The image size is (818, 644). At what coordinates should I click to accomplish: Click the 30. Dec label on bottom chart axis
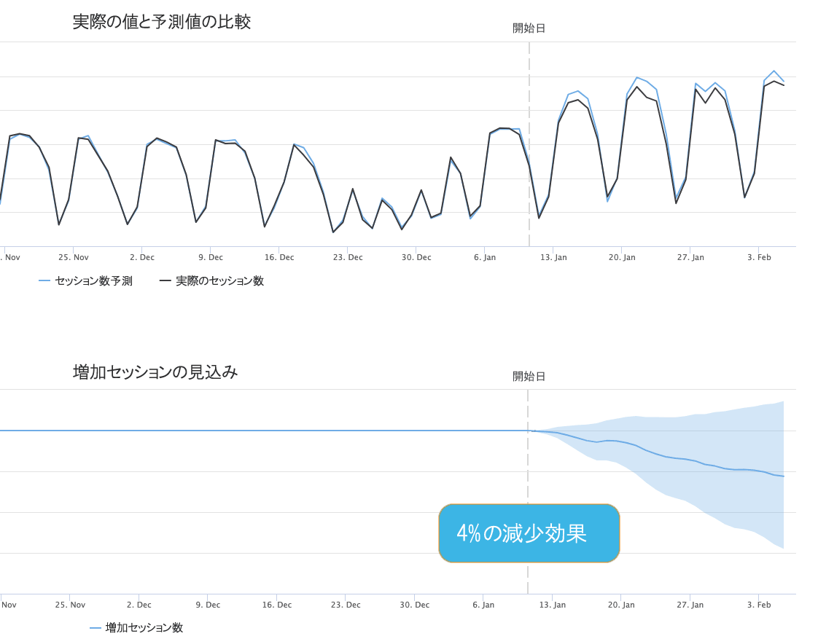click(415, 605)
